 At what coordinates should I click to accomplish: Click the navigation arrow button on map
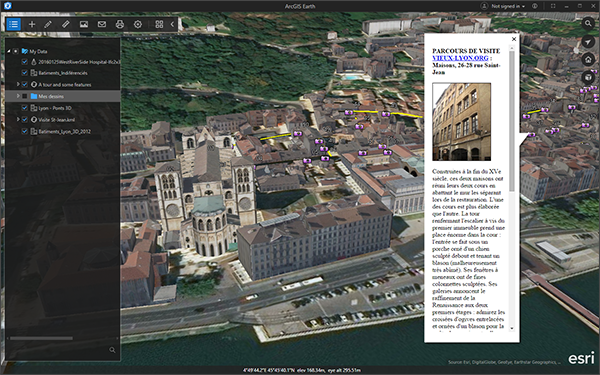coord(588,42)
